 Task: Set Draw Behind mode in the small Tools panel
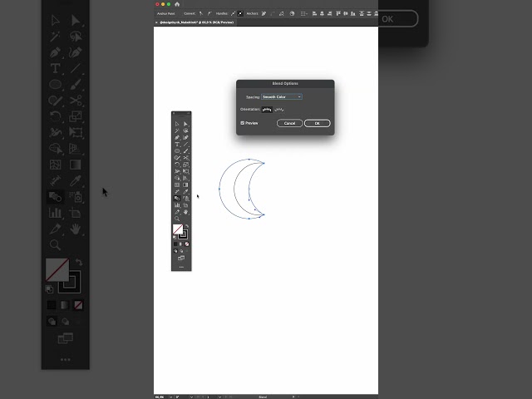point(181,251)
